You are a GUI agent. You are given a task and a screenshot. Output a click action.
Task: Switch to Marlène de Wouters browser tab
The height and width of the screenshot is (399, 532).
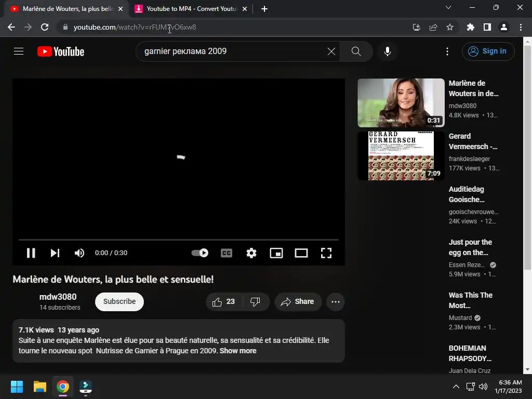(66, 9)
